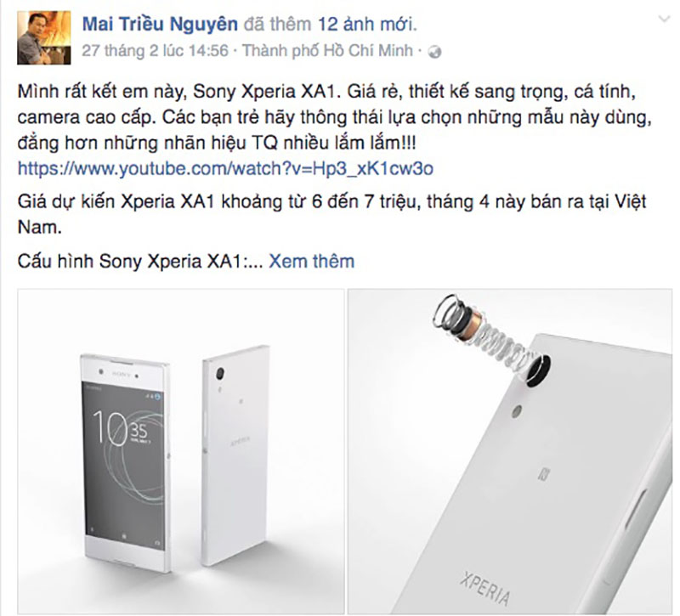
Task: Click the SONY logo on front phone
Action: coord(122,374)
